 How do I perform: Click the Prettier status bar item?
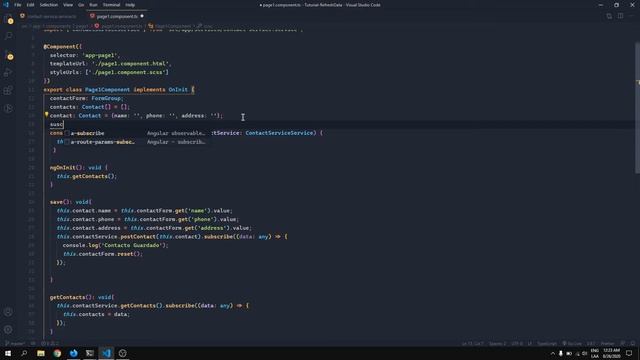click(x=607, y=343)
